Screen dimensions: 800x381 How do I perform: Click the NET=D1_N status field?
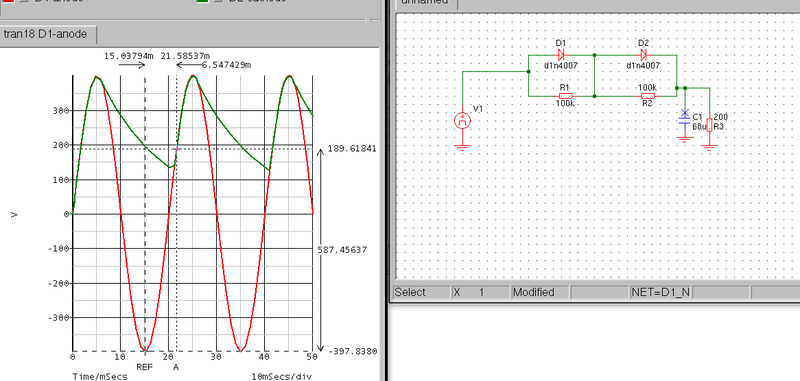pyautogui.click(x=661, y=292)
